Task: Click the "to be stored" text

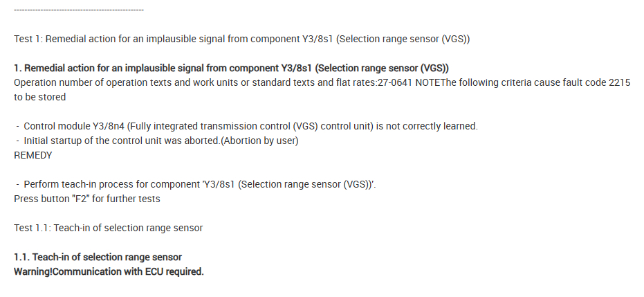Action: click(39, 97)
